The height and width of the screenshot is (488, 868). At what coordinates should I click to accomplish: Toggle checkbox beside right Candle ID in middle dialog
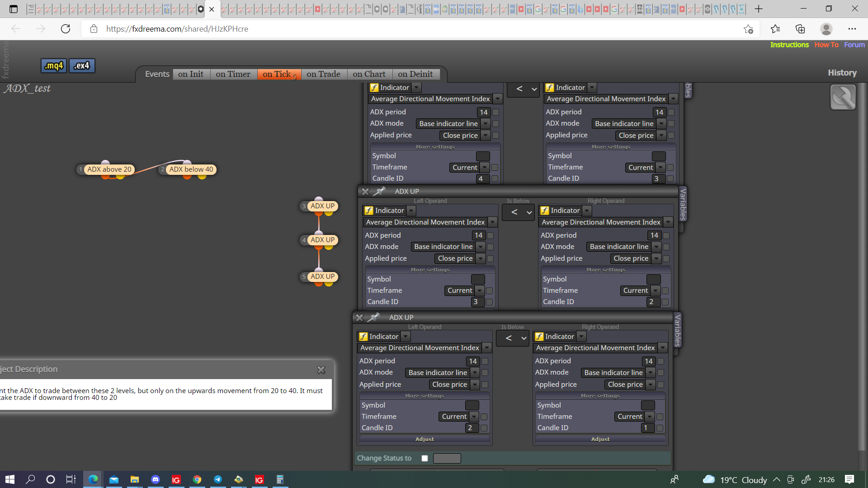click(x=665, y=302)
